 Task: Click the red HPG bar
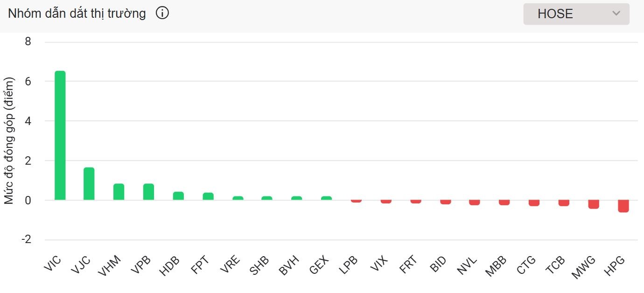pos(623,206)
